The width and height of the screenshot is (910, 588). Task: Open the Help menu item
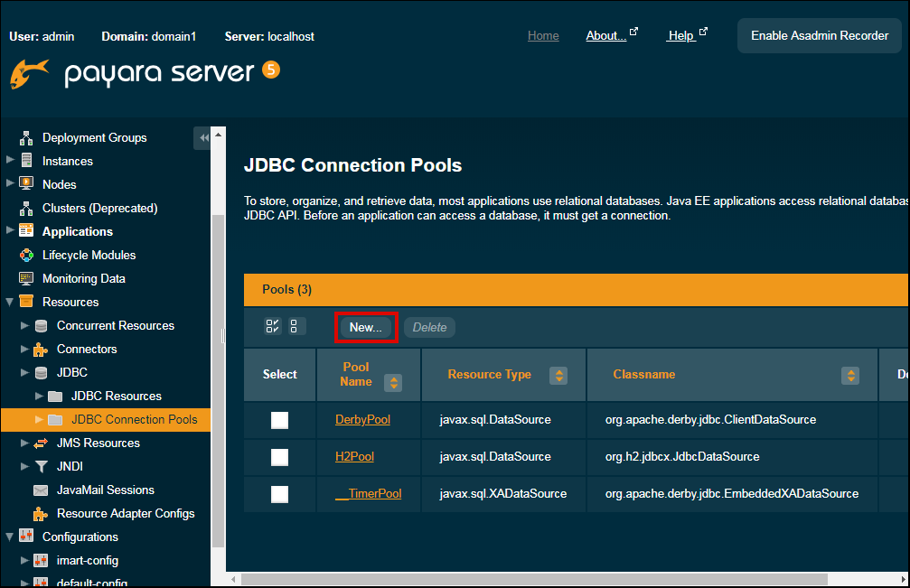[682, 35]
